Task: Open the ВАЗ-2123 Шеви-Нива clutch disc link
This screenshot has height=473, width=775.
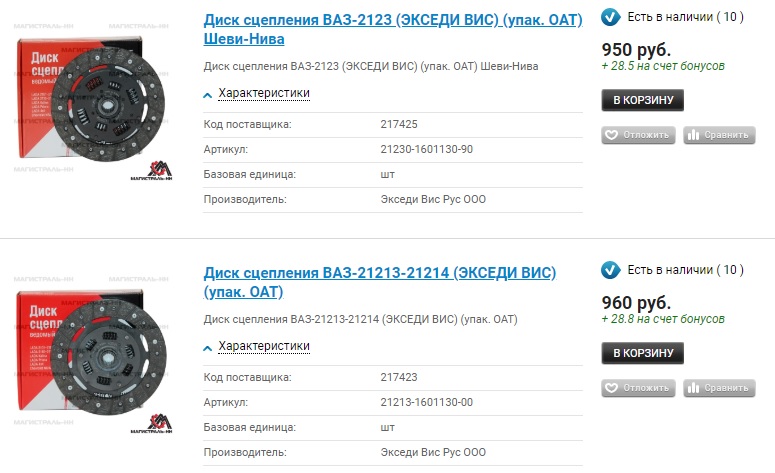Action: pyautogui.click(x=393, y=29)
